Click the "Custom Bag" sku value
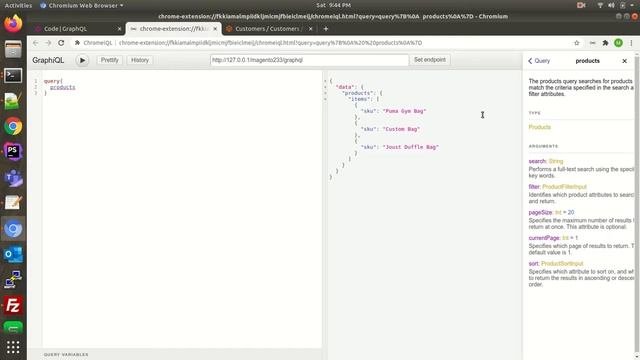 coord(401,129)
